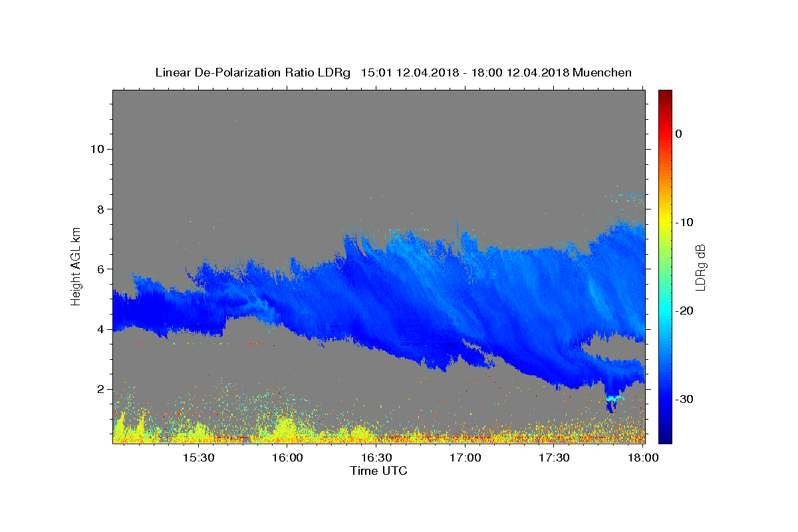The image size is (798, 532).
Task: Click the height tick label "4"
Action: 100,329
